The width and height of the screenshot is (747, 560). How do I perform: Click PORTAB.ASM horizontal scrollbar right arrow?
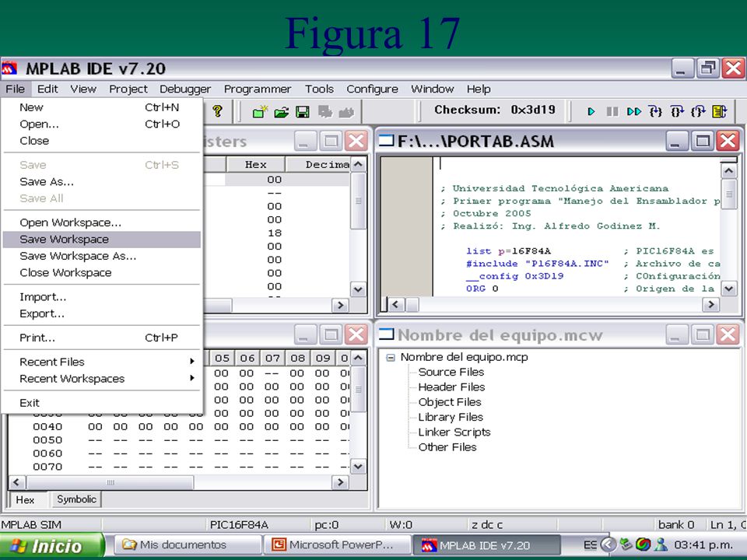click(710, 304)
